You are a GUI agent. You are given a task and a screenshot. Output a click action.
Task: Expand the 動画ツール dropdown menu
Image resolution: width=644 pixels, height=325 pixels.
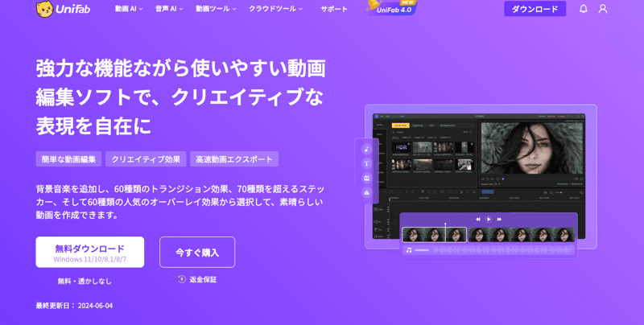(216, 9)
